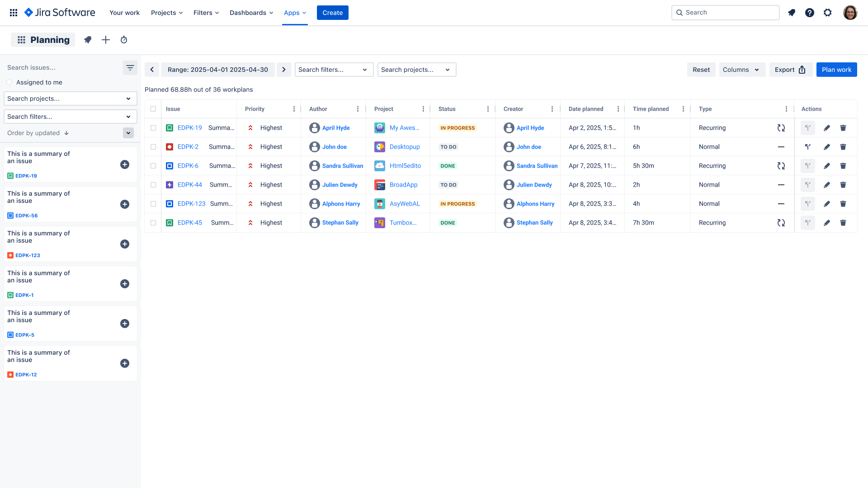Toggle the select-all header checkbox

coord(153,109)
